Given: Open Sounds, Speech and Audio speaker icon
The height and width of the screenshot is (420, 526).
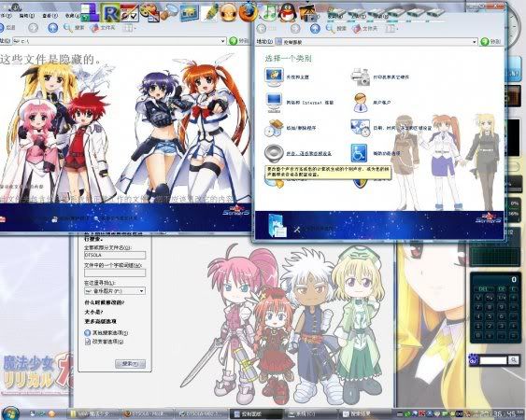Looking at the screenshot, I should click(x=274, y=153).
